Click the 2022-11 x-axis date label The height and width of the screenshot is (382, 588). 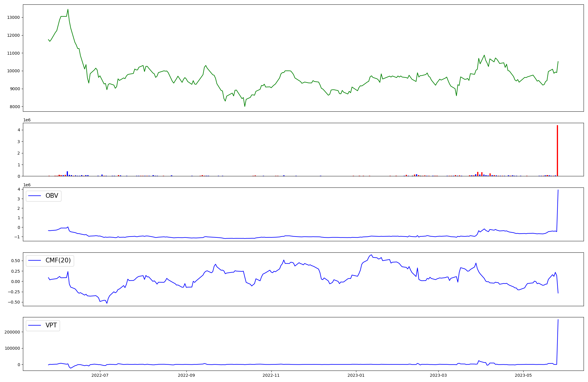click(271, 375)
